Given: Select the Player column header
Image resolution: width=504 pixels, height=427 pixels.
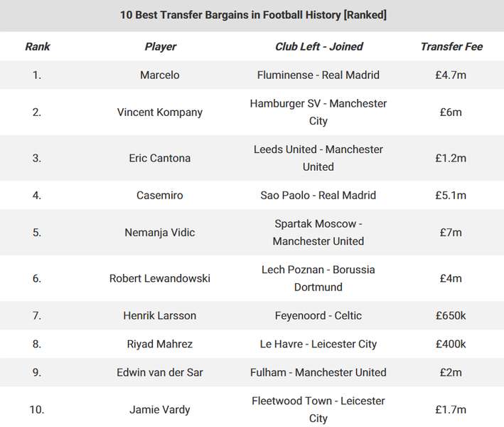Looking at the screenshot, I should tap(160, 47).
